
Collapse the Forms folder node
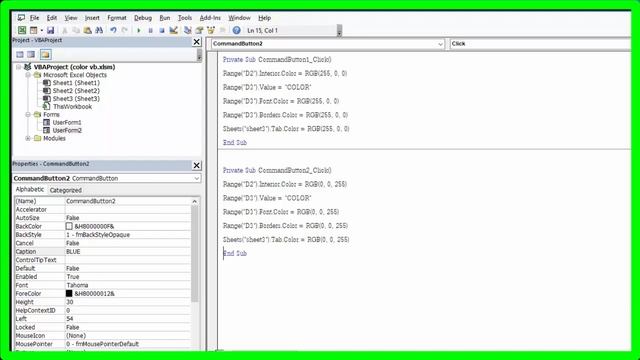[x=28, y=115]
